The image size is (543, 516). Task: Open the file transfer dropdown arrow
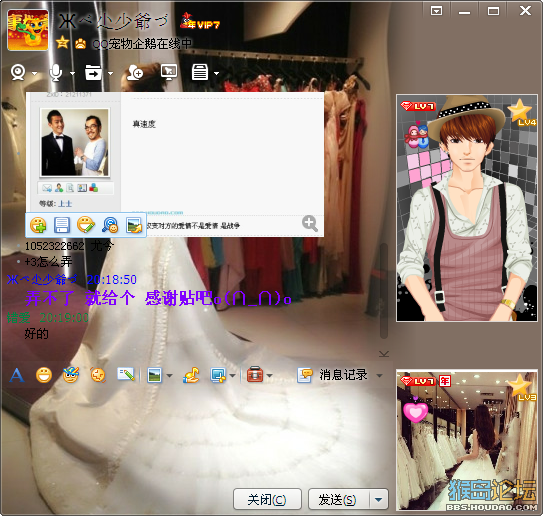110,73
